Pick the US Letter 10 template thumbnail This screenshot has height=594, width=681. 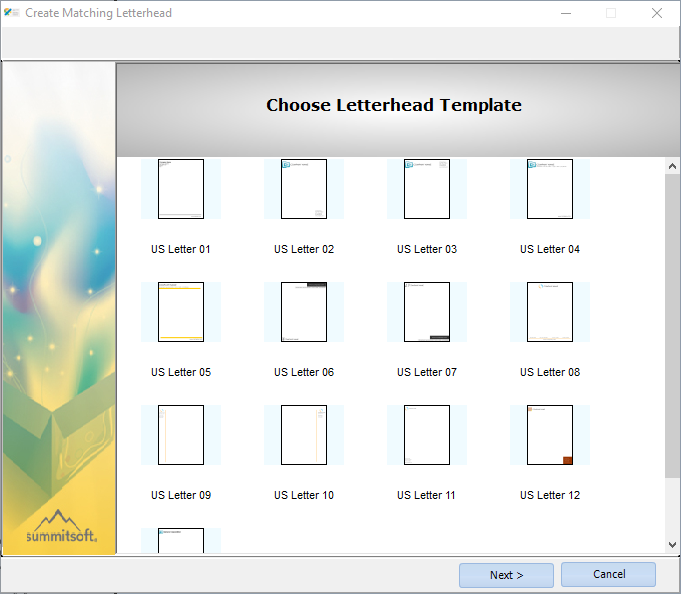click(304, 435)
